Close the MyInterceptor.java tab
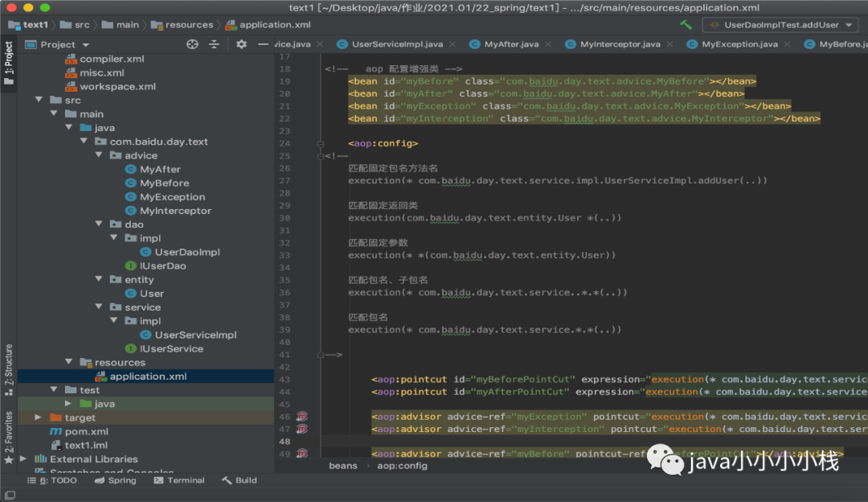The height and width of the screenshot is (502, 868). 669,44
